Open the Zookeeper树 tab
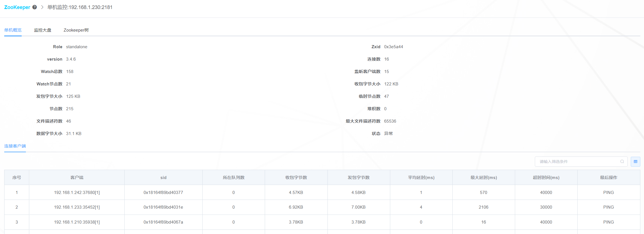This screenshot has height=234, width=644. 76,30
